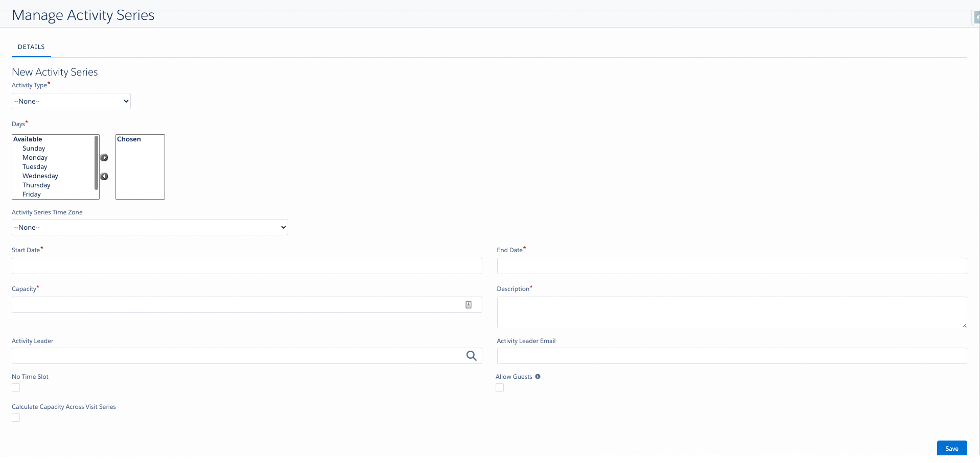This screenshot has width=980, height=463.
Task: Focus the End Date input field
Action: pos(732,266)
